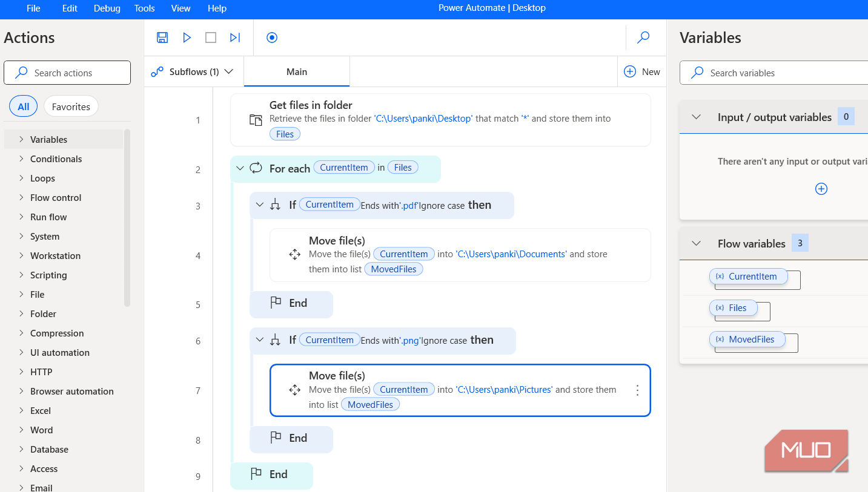868x492 pixels.
Task: Save the flow with the floppy disk icon
Action: pos(162,38)
